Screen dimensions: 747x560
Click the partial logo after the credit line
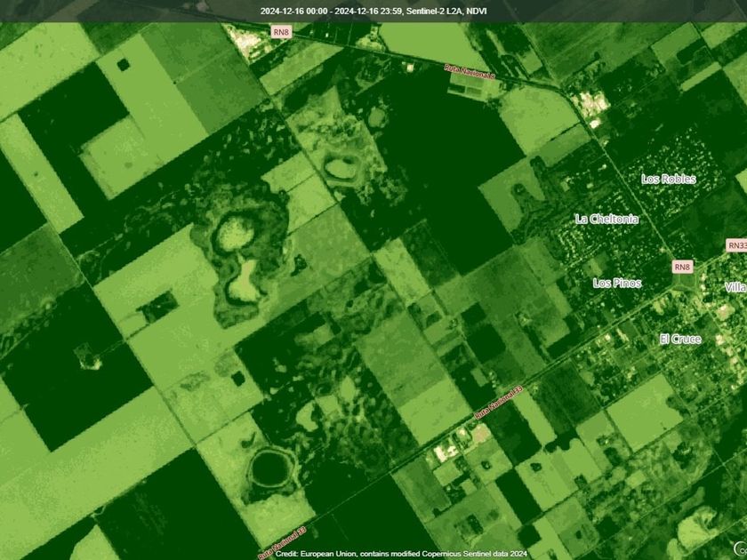click(x=739, y=547)
